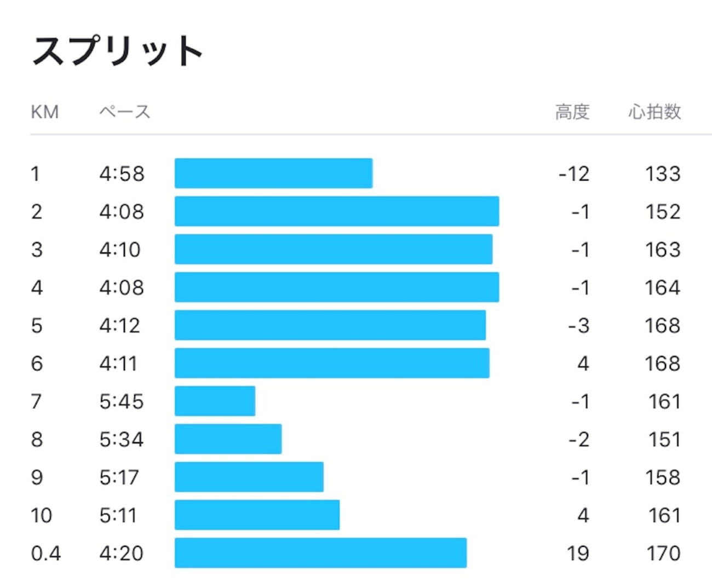Click the ペース column header

pos(124,112)
